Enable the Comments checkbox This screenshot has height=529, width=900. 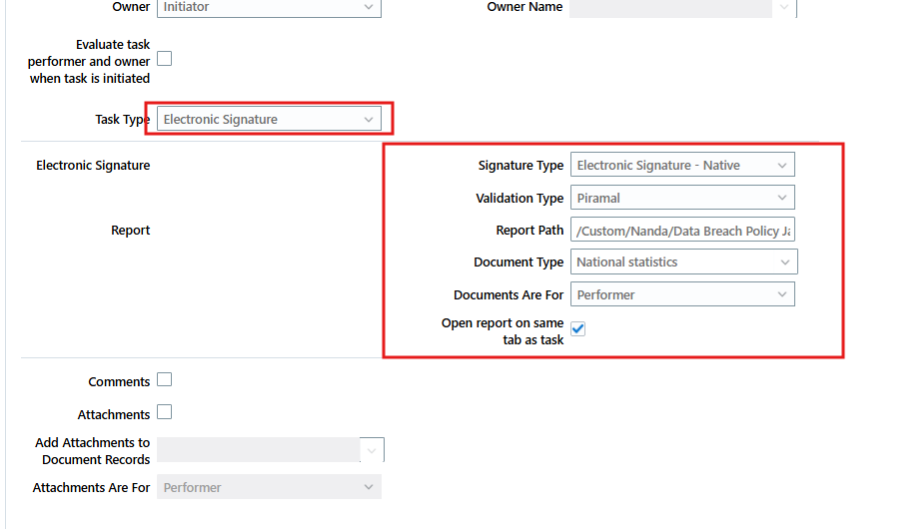[165, 380]
